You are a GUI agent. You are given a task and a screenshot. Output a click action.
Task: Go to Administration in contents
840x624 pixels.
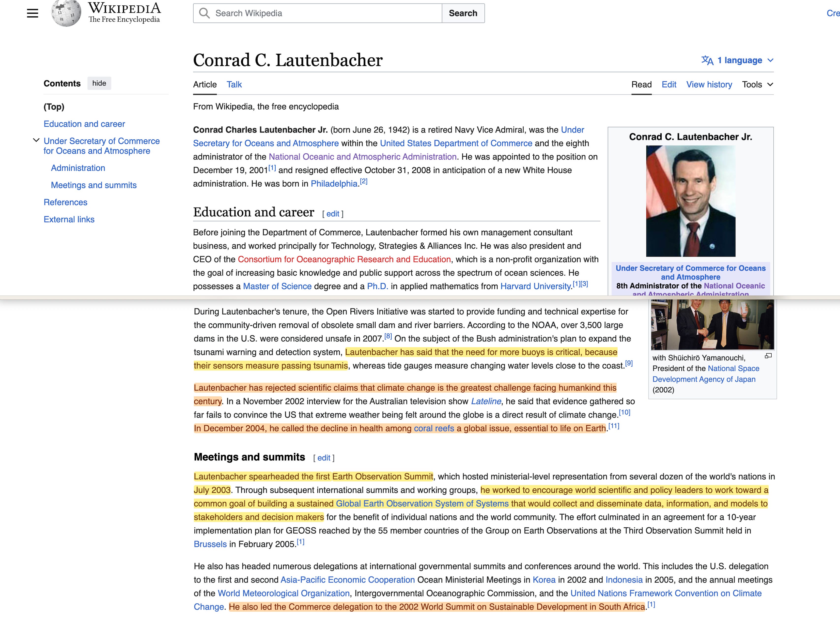(x=78, y=168)
